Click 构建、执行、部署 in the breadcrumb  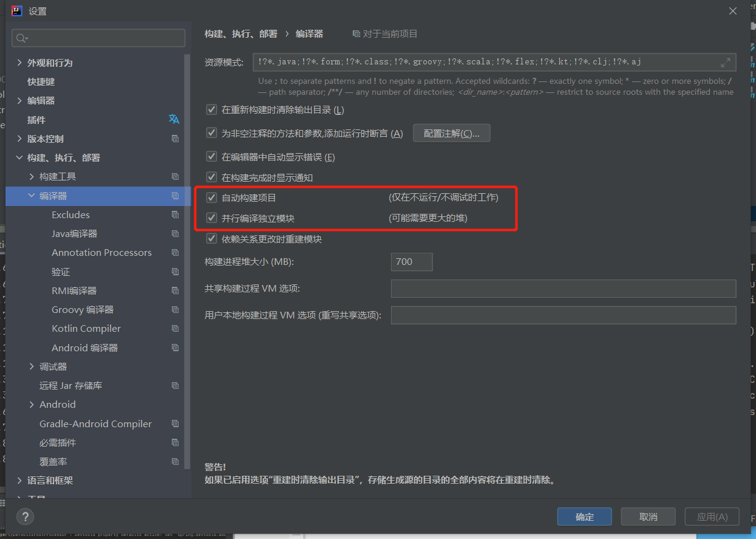pyautogui.click(x=241, y=34)
